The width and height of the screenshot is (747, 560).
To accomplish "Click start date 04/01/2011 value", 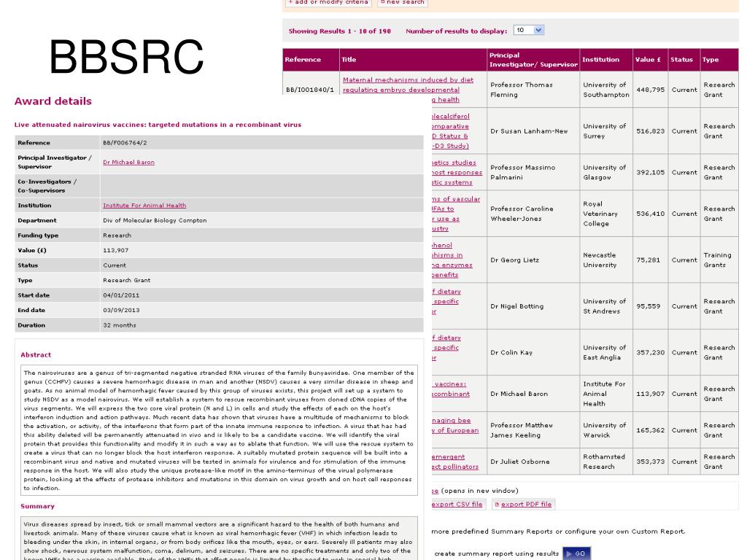I will [x=121, y=295].
